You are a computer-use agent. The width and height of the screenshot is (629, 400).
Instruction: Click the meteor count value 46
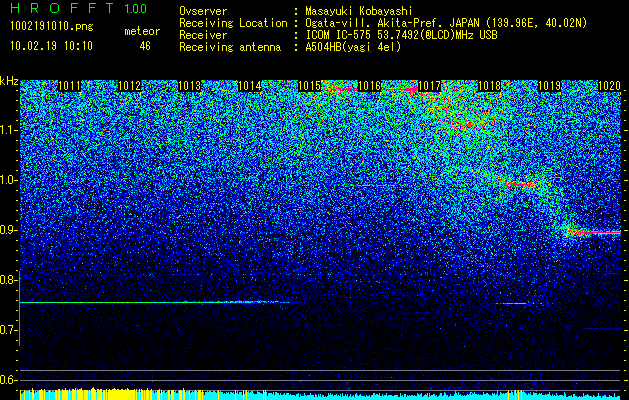pos(145,46)
